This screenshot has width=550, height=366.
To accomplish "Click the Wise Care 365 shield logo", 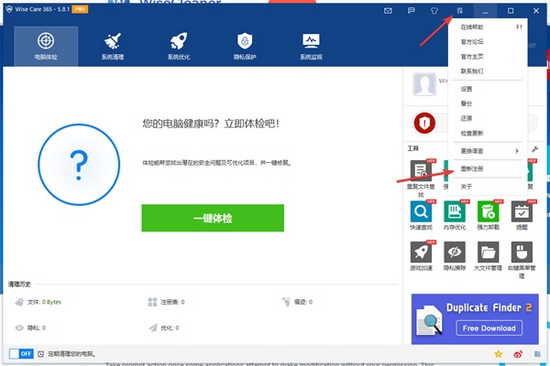I will (9, 9).
